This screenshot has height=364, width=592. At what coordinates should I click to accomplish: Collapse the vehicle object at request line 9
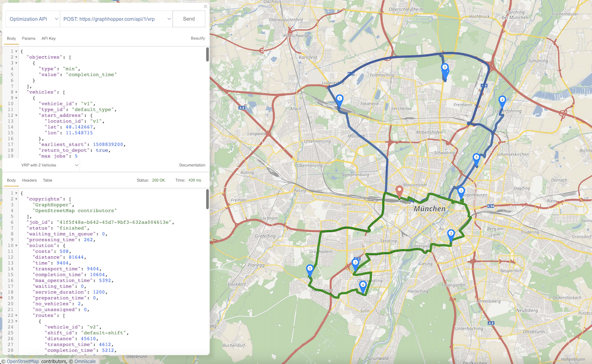[x=16, y=98]
